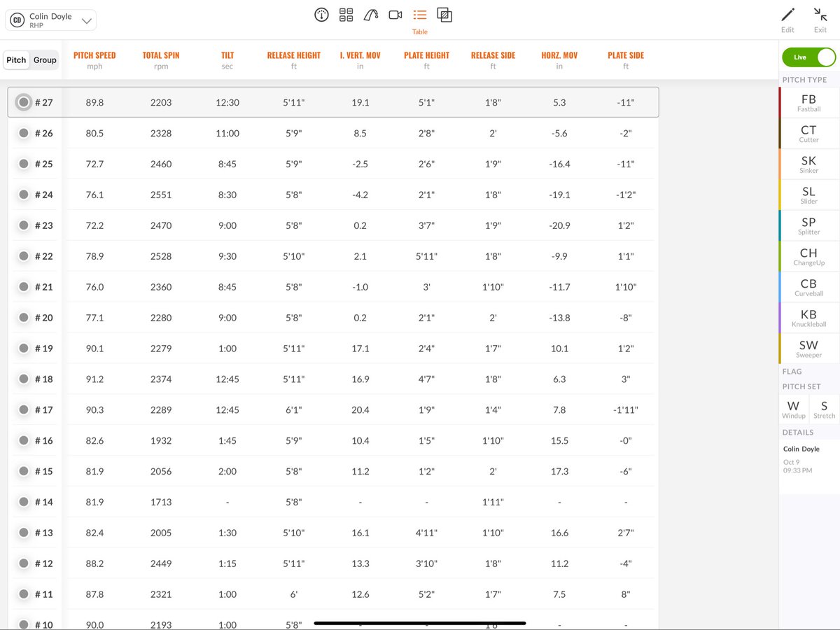Select the radio dot for pitch #25
This screenshot has height=630, width=840.
pos(24,164)
